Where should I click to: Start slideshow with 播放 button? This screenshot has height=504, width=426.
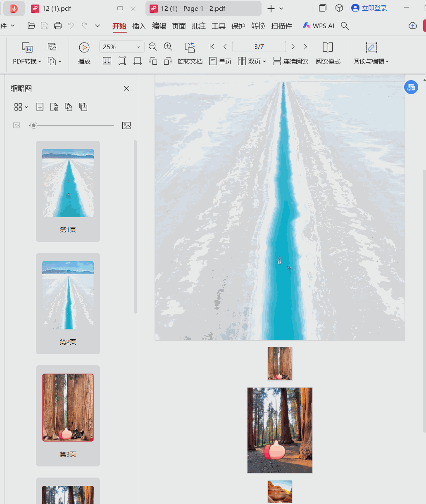click(84, 54)
